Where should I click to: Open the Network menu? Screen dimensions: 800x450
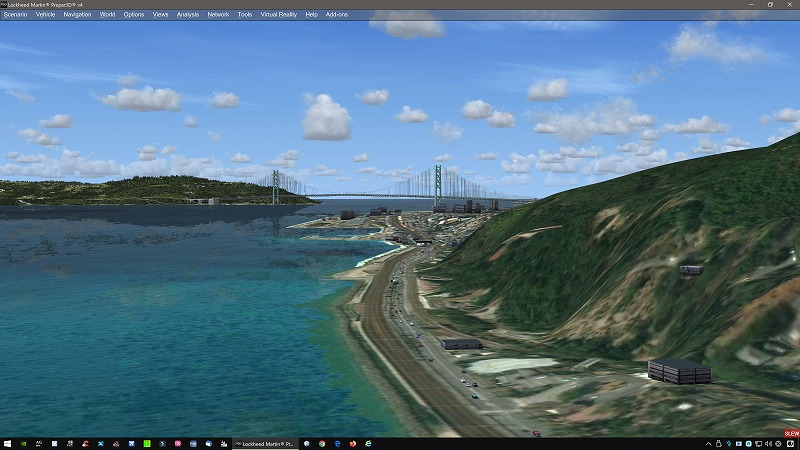point(218,15)
